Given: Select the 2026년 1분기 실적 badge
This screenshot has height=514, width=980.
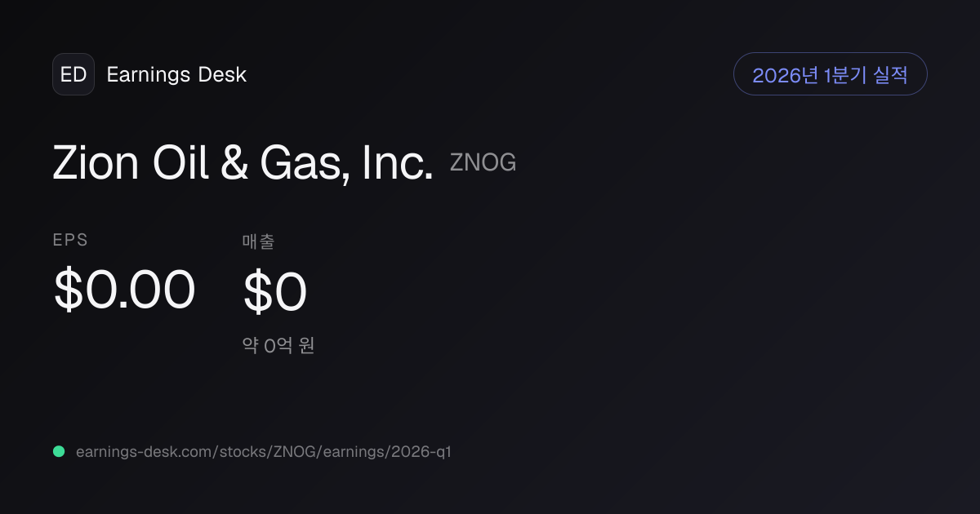Looking at the screenshot, I should [830, 74].
